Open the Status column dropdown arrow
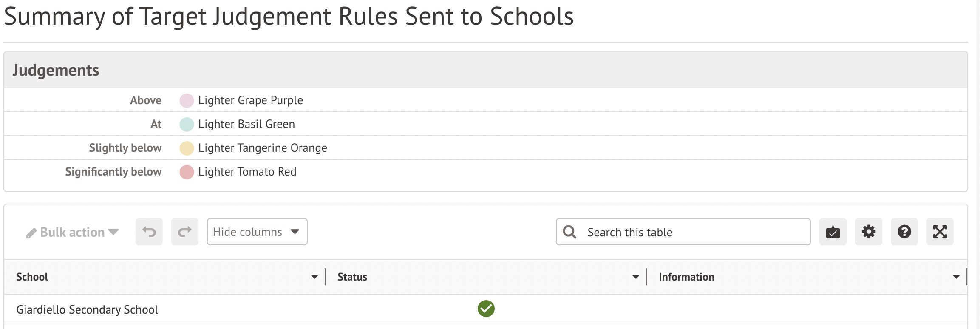 click(636, 277)
